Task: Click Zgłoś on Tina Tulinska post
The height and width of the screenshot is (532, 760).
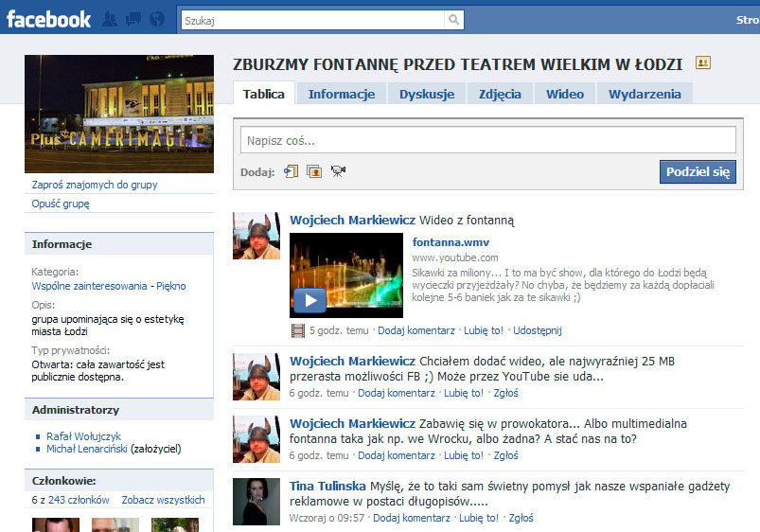Action: point(521,518)
